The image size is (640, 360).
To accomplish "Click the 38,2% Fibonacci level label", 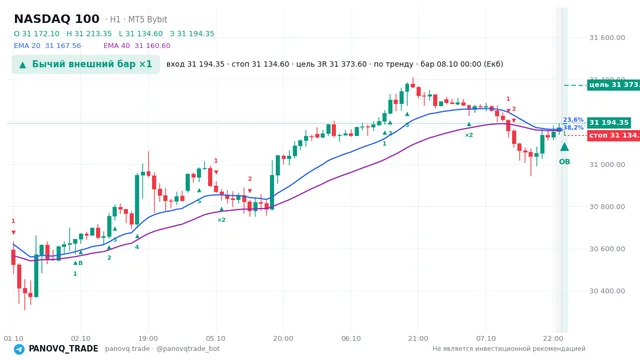I will pos(573,128).
